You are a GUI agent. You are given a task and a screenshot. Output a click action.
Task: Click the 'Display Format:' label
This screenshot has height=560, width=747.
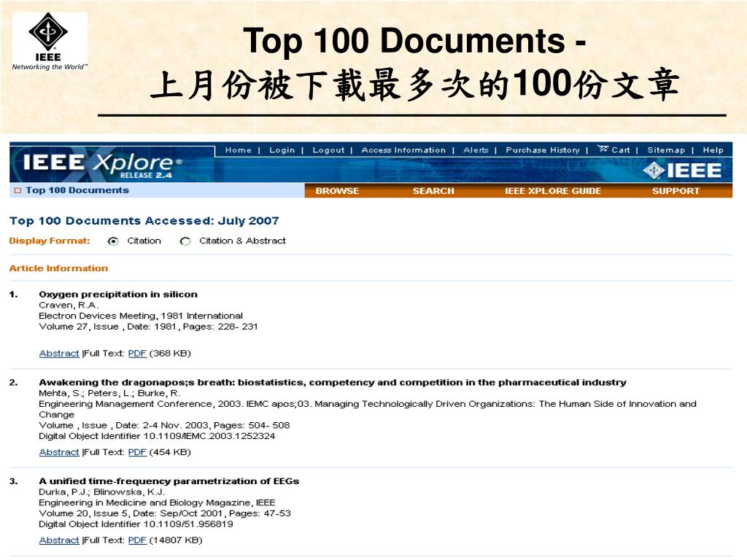pyautogui.click(x=50, y=241)
